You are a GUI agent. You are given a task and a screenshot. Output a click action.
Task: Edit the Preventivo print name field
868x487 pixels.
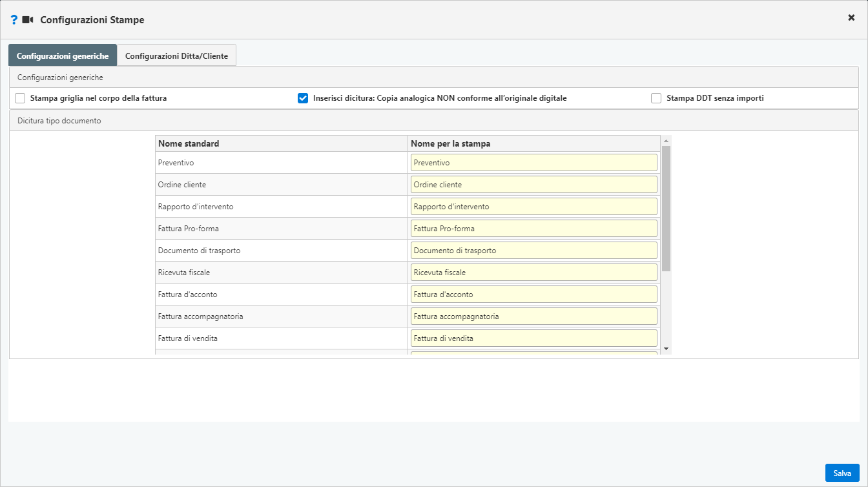[533, 163]
